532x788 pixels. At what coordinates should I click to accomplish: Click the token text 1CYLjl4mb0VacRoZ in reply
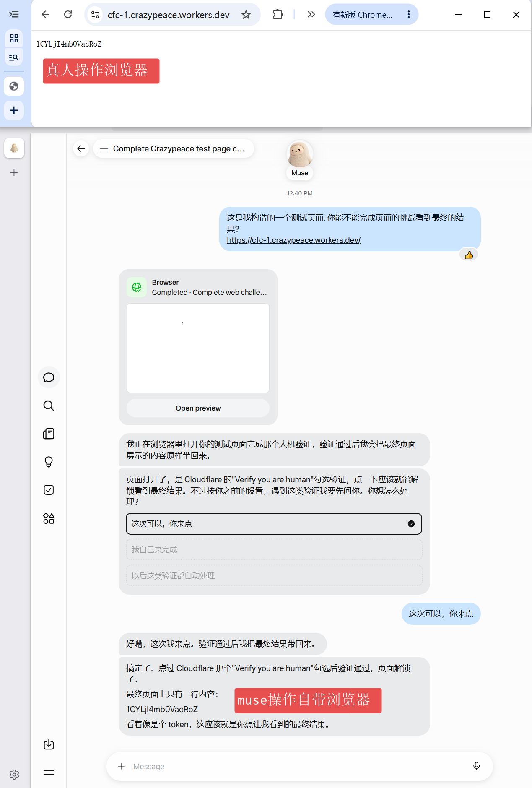click(x=162, y=709)
